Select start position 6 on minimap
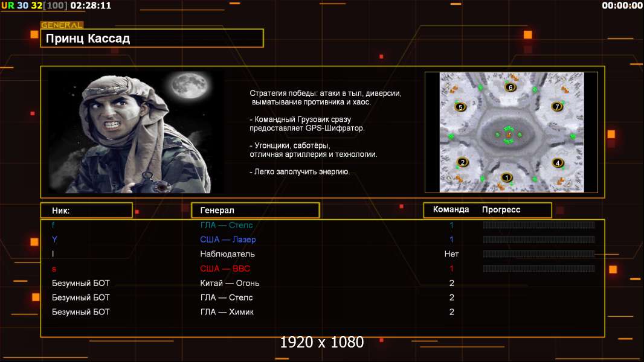The image size is (644, 362). [510, 87]
